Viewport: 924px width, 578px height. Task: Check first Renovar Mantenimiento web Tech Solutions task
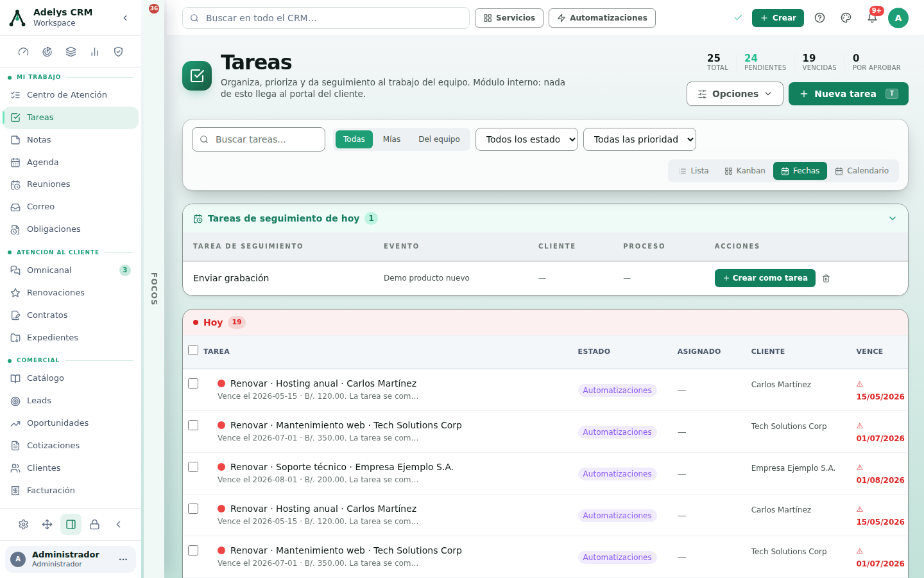pyautogui.click(x=193, y=425)
